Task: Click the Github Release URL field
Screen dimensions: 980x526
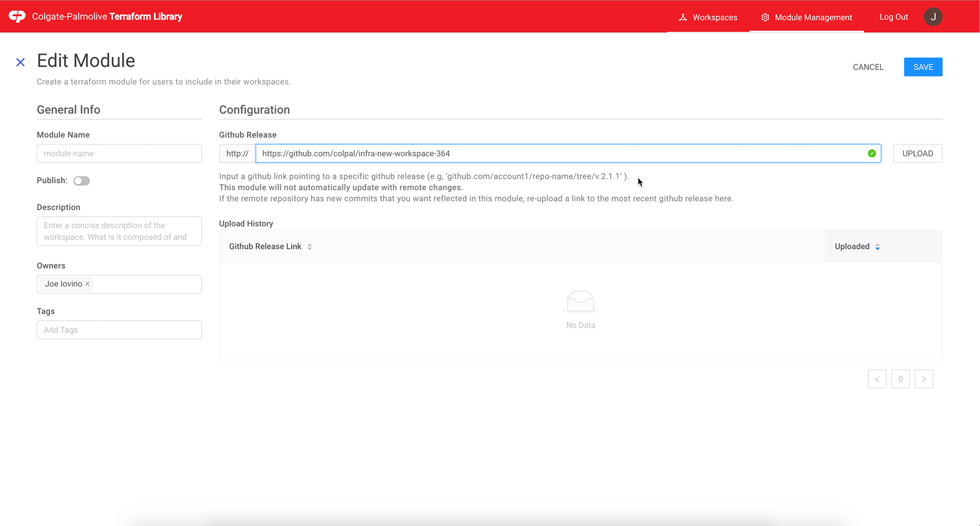Action: coord(568,153)
